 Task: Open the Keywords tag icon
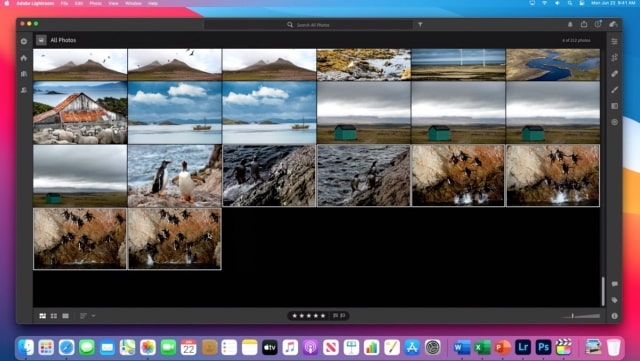click(x=614, y=300)
